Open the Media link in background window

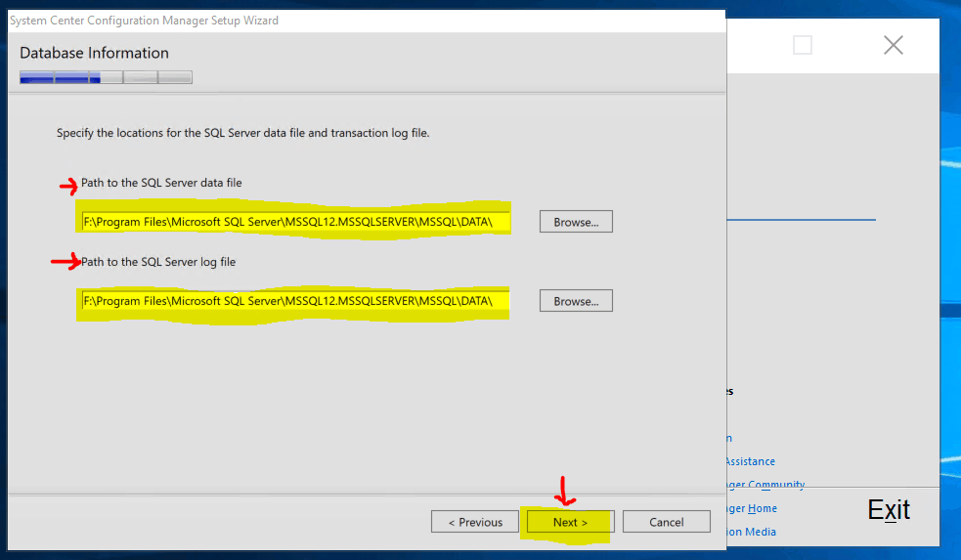(x=752, y=532)
